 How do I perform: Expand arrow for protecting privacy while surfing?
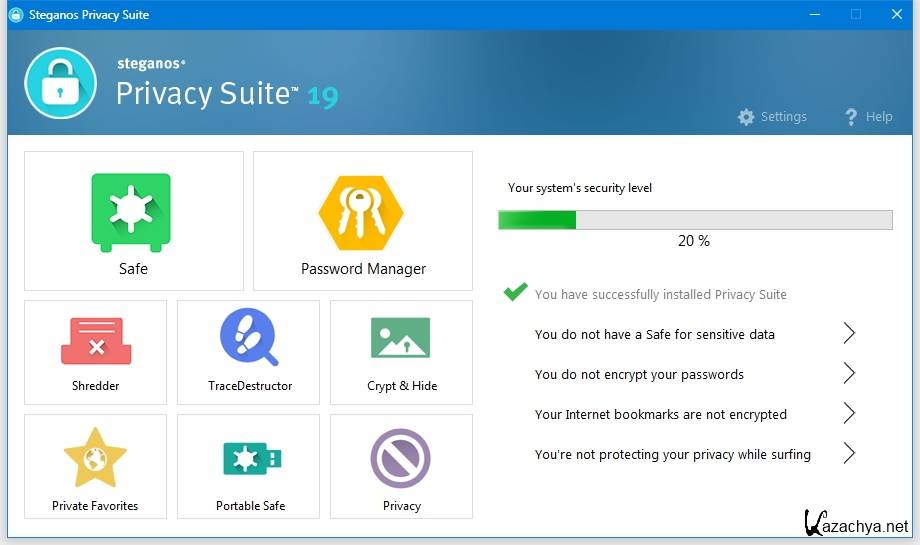[x=849, y=454]
